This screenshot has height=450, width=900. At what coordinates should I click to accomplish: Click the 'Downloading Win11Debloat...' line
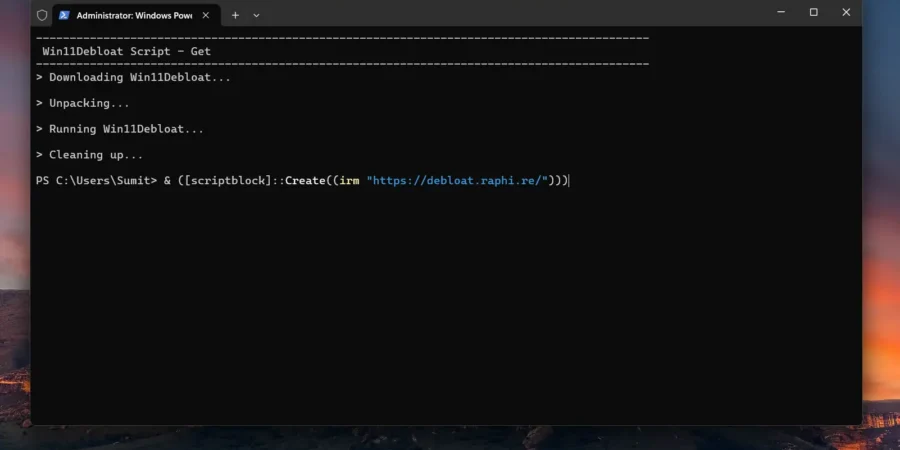point(133,77)
